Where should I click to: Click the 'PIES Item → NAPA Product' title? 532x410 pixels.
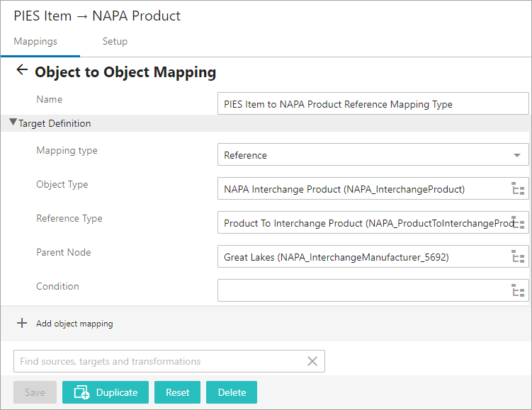pyautogui.click(x=97, y=16)
